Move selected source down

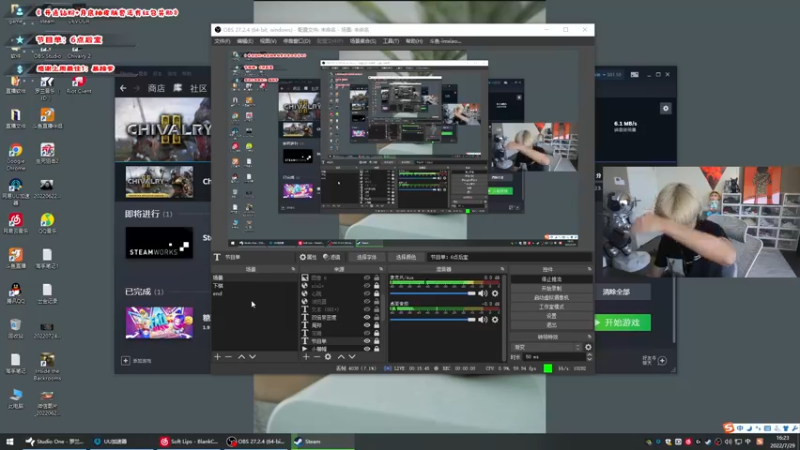(352, 357)
